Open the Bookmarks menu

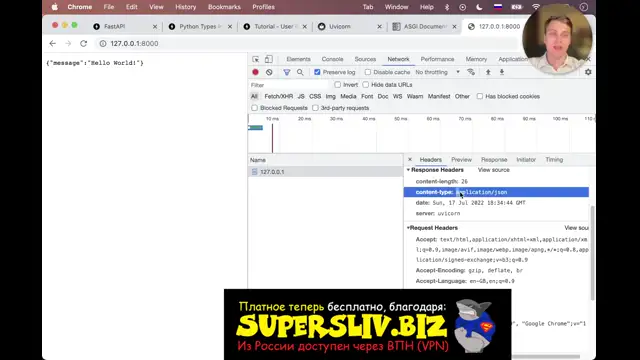[x=224, y=7]
